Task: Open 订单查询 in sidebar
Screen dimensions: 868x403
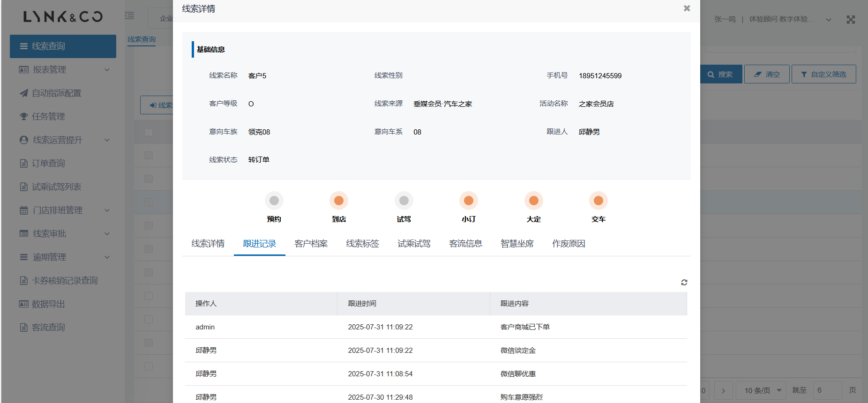Action: [63, 164]
